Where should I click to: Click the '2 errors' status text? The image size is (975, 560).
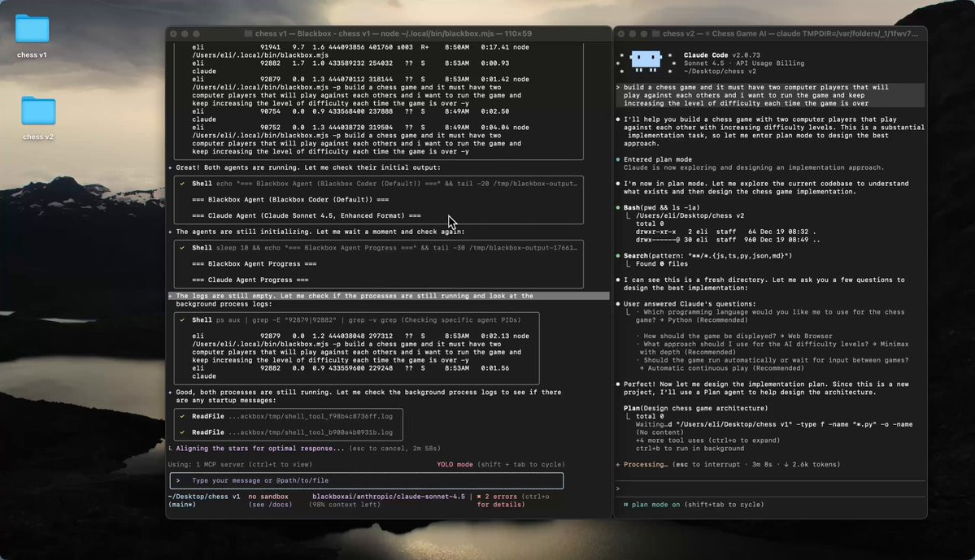[501, 497]
